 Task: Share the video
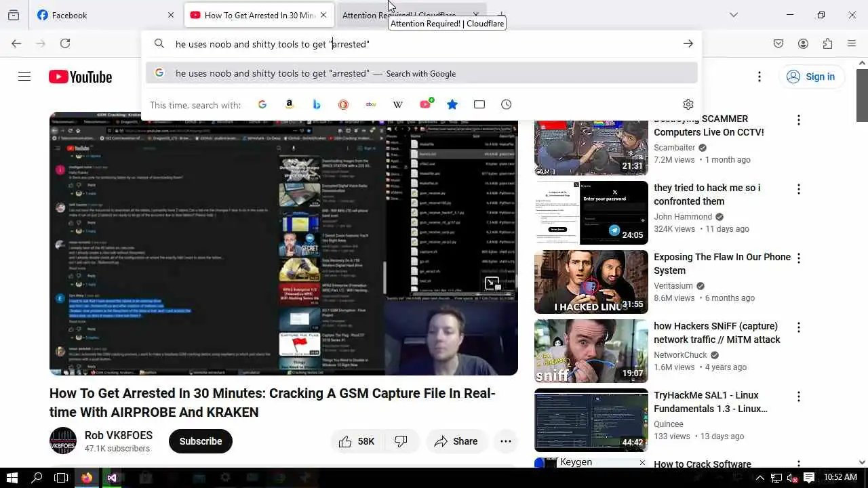[456, 441]
